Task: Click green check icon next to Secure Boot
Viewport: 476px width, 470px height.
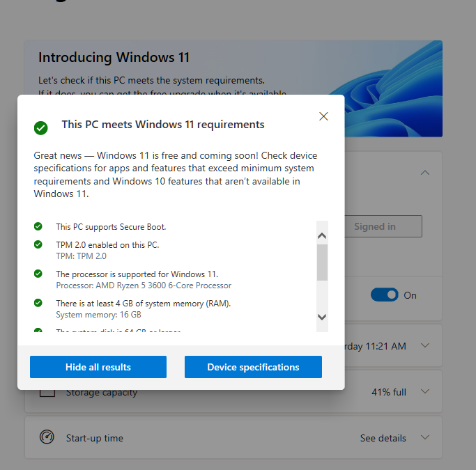Action: point(38,226)
